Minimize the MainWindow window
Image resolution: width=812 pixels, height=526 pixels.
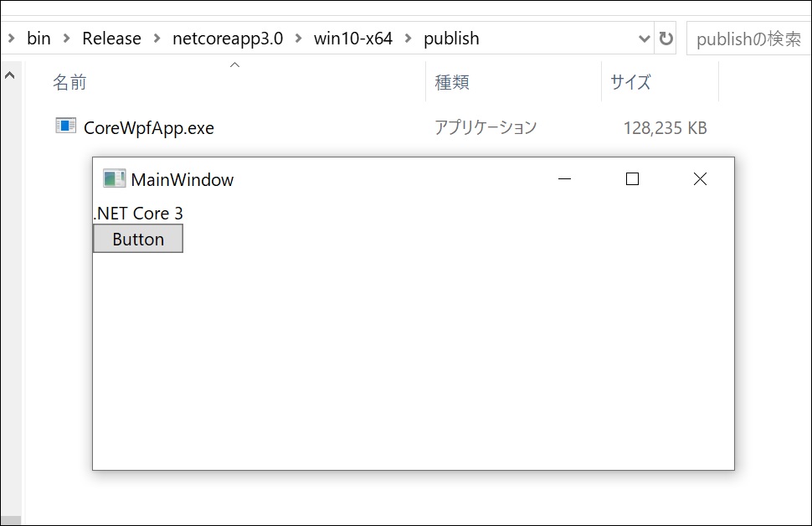click(564, 178)
